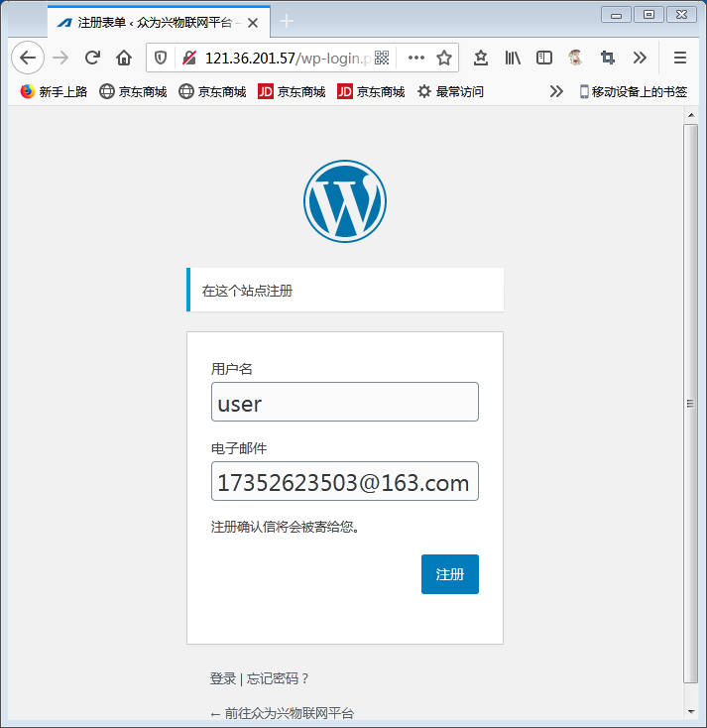707x728 pixels.
Task: Follow the 忘记密码？ link
Action: 278,678
